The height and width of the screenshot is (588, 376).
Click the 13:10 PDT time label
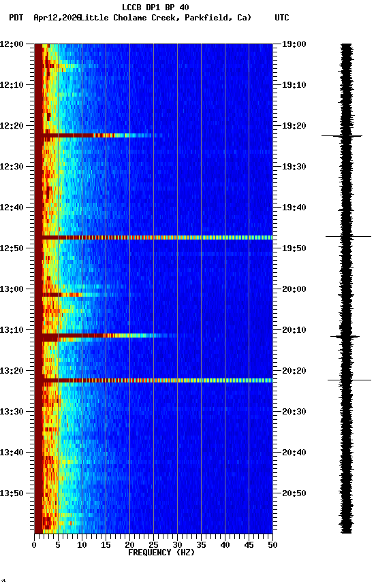[12, 330]
